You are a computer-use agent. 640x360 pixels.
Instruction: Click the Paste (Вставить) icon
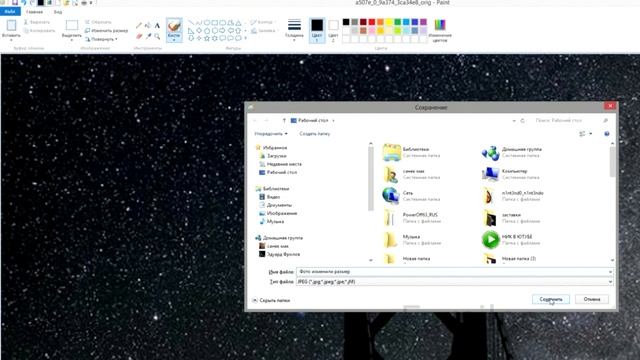pos(11,26)
